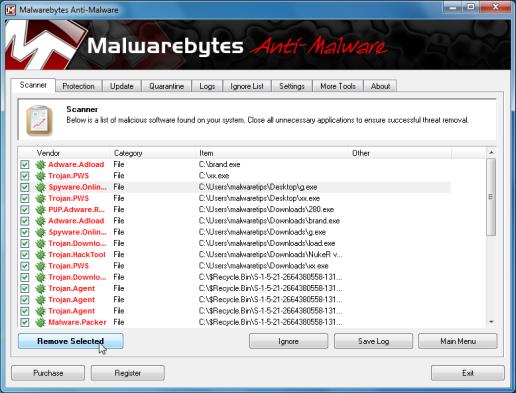Toggle checkbox for Downloads\load.exe row
The width and height of the screenshot is (516, 393).
(25, 244)
